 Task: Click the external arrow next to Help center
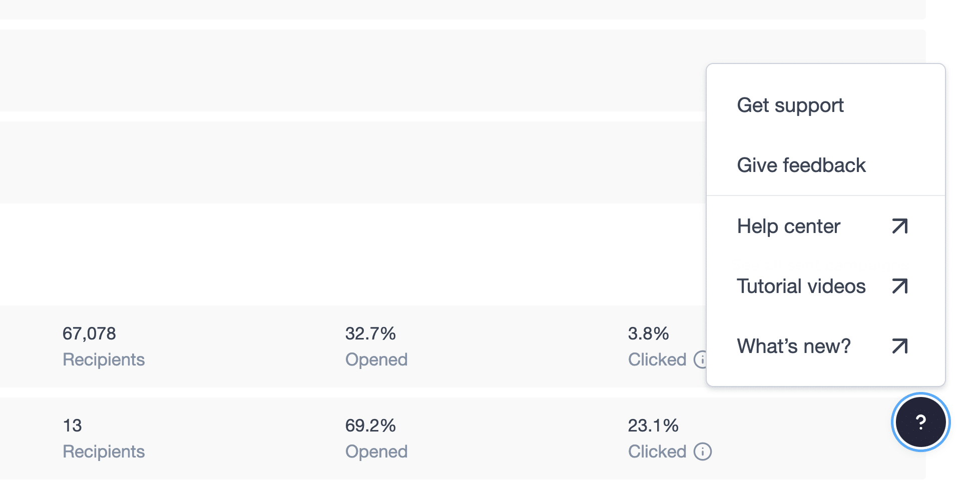point(899,226)
